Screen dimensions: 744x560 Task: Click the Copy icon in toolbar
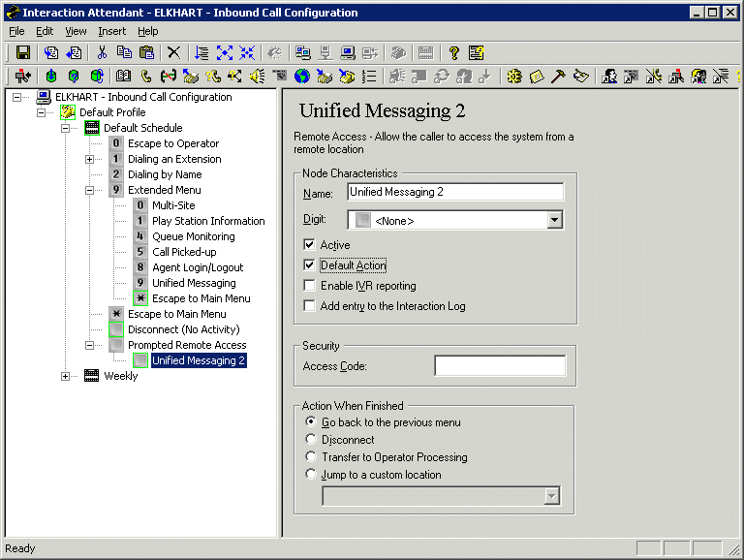(124, 52)
